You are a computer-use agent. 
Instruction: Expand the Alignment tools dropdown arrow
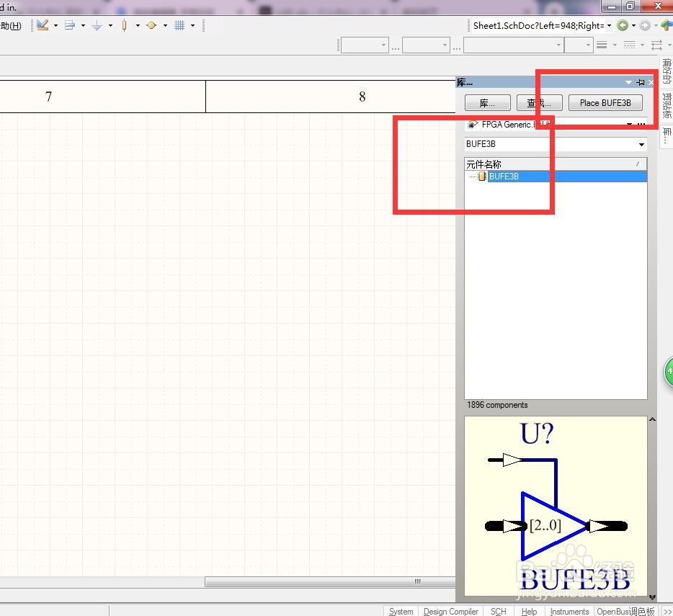pos(84,26)
